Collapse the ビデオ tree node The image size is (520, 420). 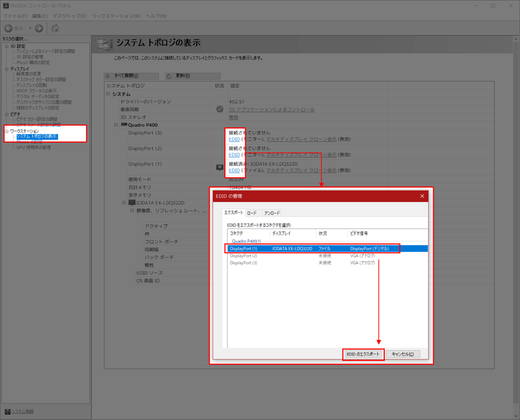[6, 114]
